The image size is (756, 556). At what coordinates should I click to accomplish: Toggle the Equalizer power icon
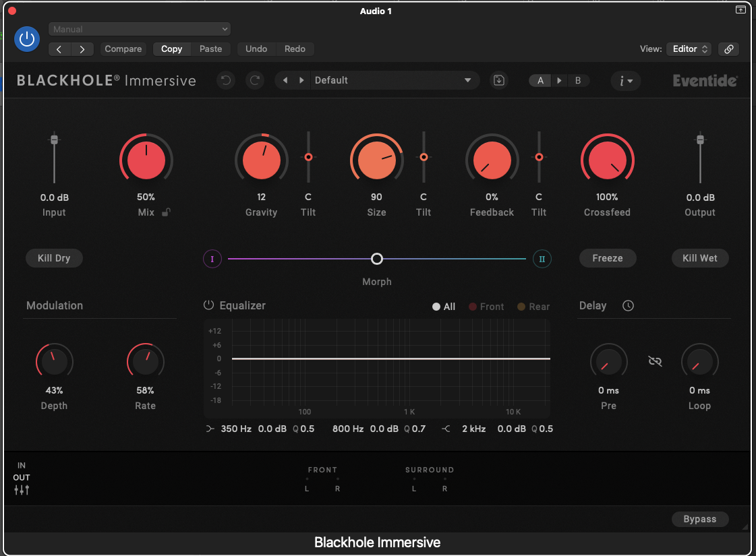[208, 305]
